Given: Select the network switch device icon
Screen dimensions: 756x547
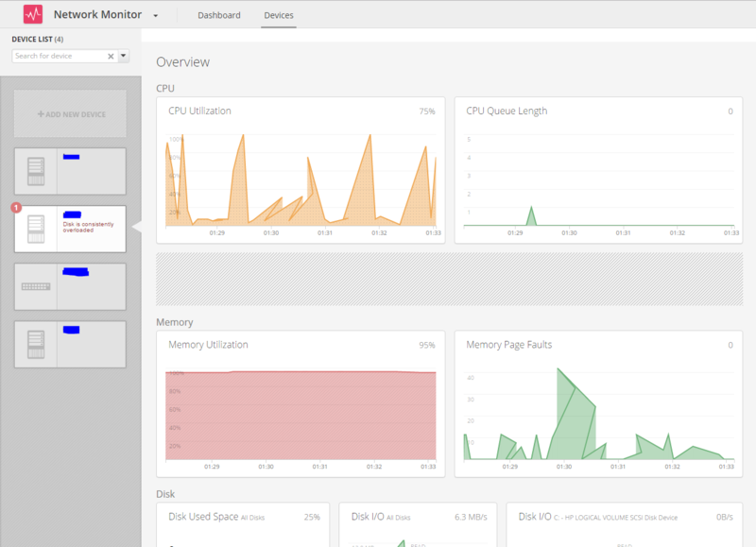Looking at the screenshot, I should tap(36, 287).
